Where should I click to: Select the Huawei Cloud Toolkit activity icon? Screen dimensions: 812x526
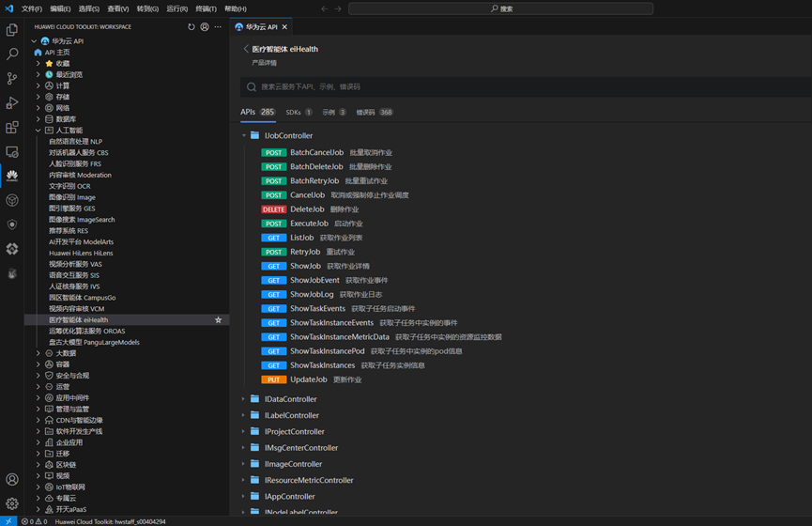click(x=12, y=176)
